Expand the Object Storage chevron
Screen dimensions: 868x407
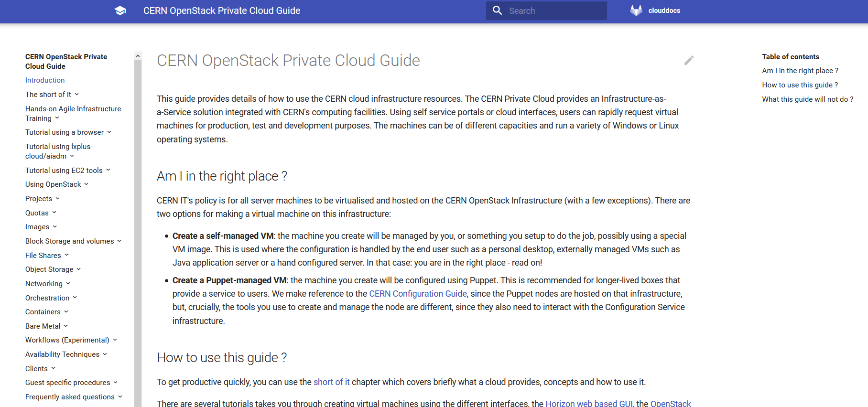pos(79,269)
